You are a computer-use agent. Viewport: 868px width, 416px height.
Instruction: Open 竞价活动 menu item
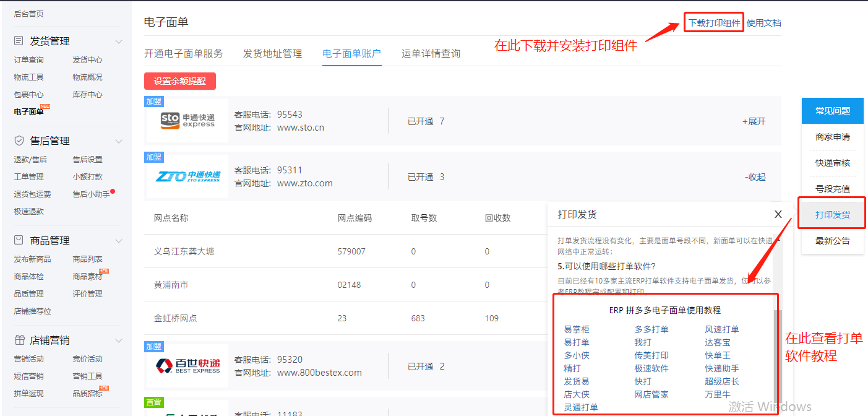tap(87, 359)
